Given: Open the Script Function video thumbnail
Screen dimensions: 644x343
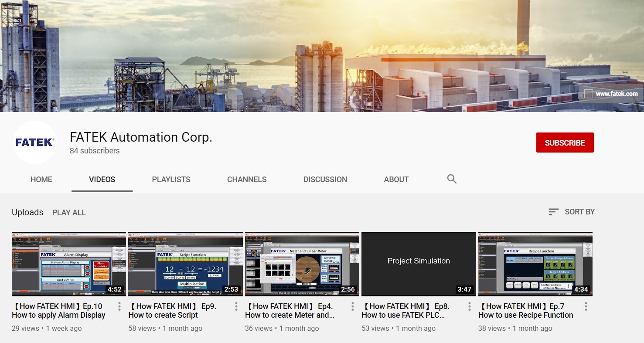Looking at the screenshot, I should coord(185,264).
